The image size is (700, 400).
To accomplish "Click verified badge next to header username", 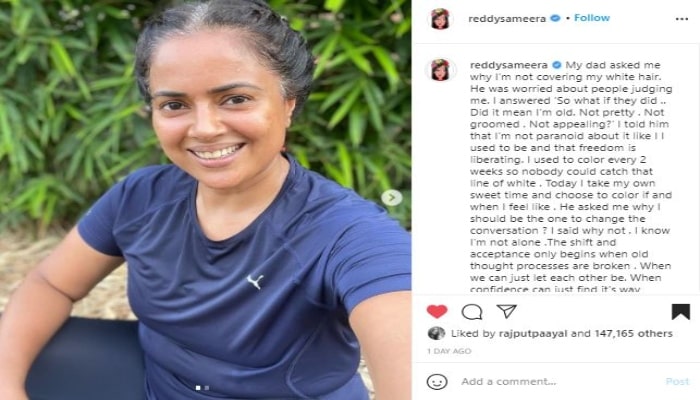I will tap(555, 18).
